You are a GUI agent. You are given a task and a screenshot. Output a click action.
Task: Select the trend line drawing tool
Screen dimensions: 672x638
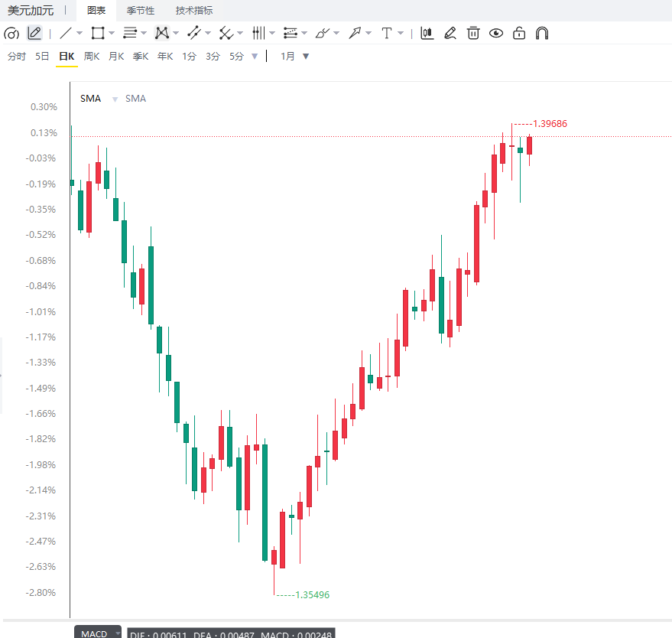point(66,33)
